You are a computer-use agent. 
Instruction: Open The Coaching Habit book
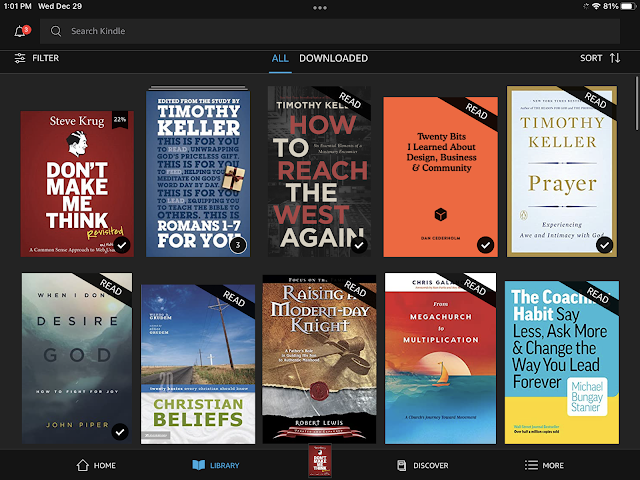[x=562, y=362]
